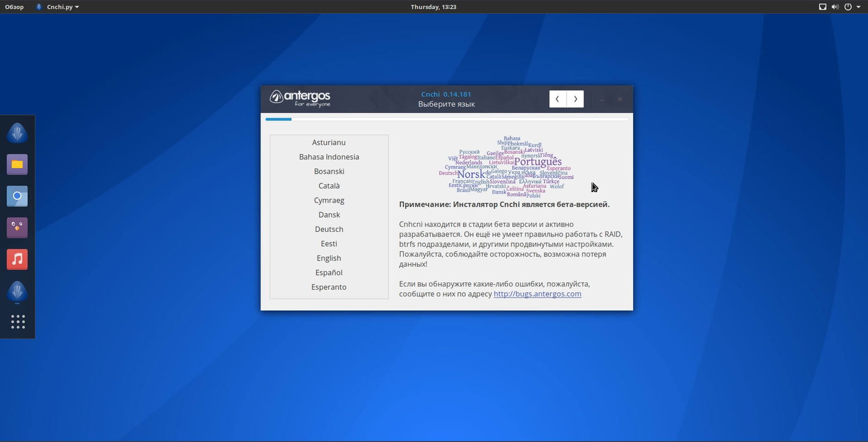The height and width of the screenshot is (442, 868).
Task: Open the Cnchi installer icon in dock
Action: point(17,132)
